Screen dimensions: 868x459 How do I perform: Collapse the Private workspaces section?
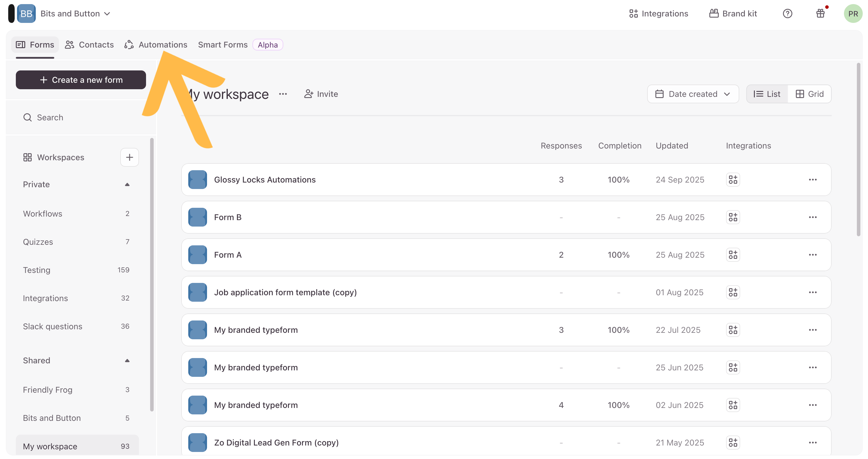(x=127, y=185)
